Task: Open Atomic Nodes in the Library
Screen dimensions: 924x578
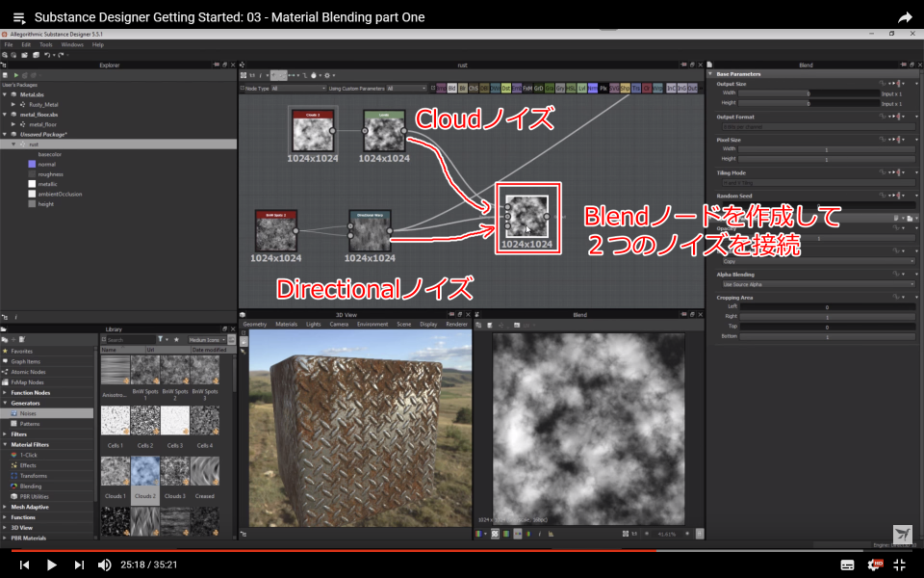Action: 28,372
